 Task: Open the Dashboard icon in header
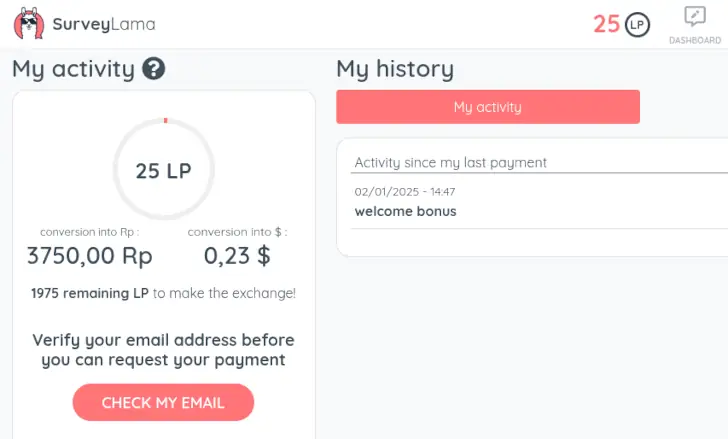pos(695,17)
